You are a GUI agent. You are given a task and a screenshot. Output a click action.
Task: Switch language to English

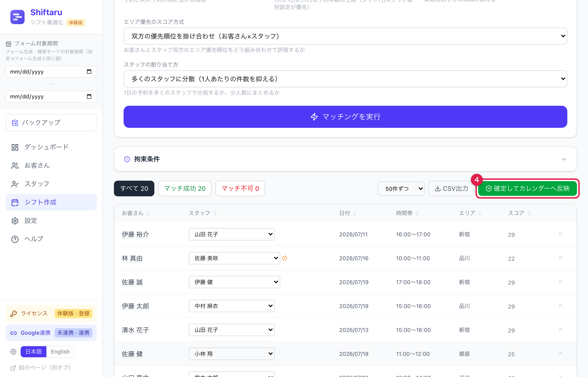click(60, 351)
